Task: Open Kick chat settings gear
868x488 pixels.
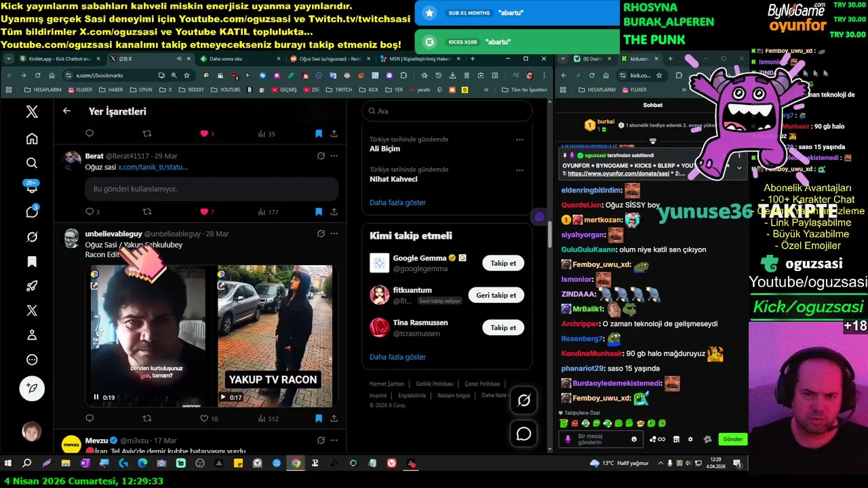Action: tap(690, 439)
